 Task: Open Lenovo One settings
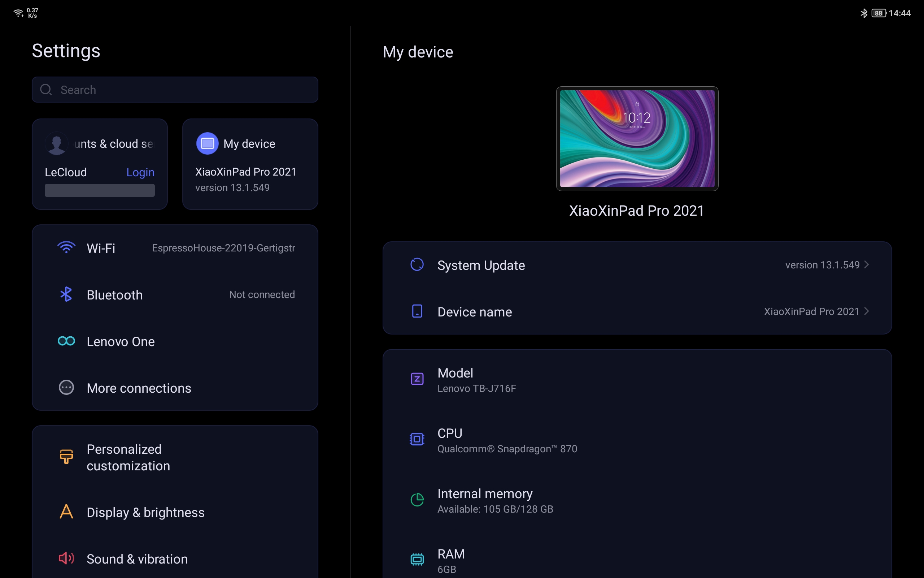click(x=175, y=341)
